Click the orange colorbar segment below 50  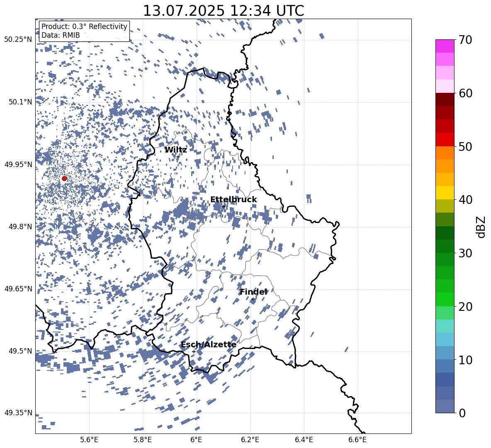tap(445, 153)
